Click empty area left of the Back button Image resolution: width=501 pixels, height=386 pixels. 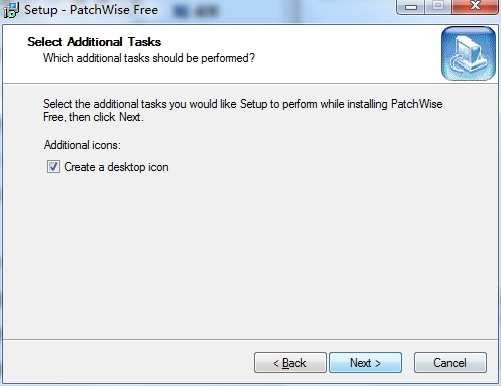pyautogui.click(x=128, y=362)
